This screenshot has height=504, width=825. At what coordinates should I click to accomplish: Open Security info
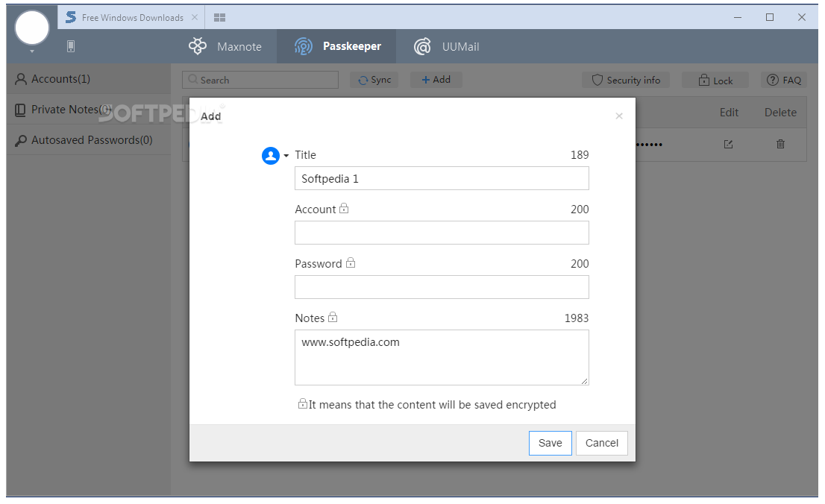[x=626, y=80]
